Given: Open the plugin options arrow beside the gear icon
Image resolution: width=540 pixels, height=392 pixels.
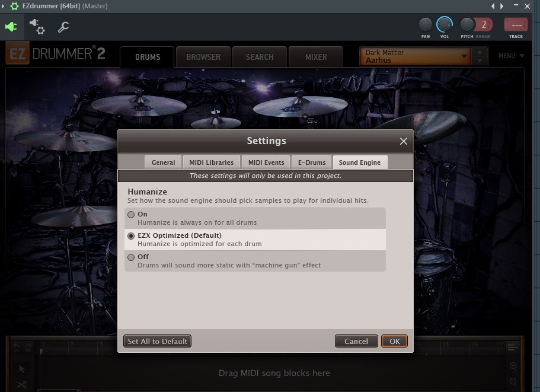Looking at the screenshot, I should pos(3,6).
